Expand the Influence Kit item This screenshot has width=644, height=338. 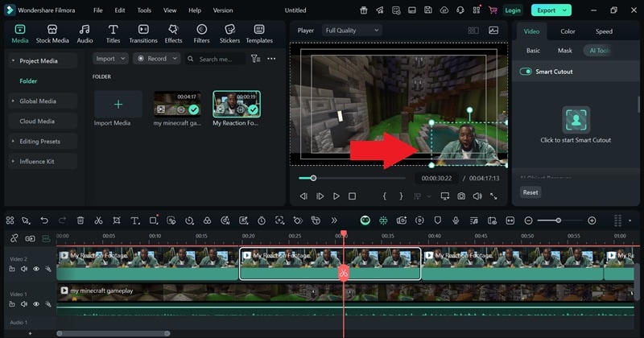pyautogui.click(x=13, y=162)
